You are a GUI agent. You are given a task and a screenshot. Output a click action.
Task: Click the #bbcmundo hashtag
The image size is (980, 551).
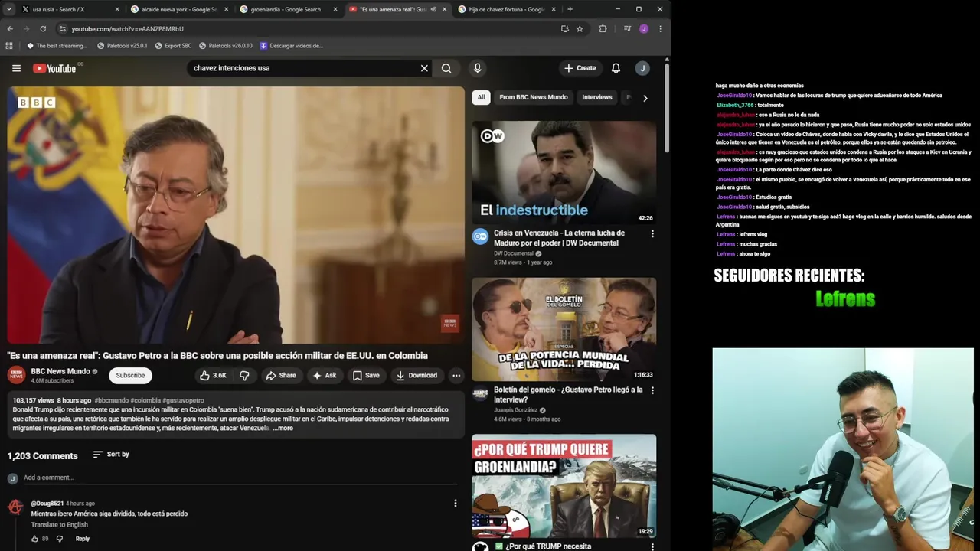click(x=112, y=400)
